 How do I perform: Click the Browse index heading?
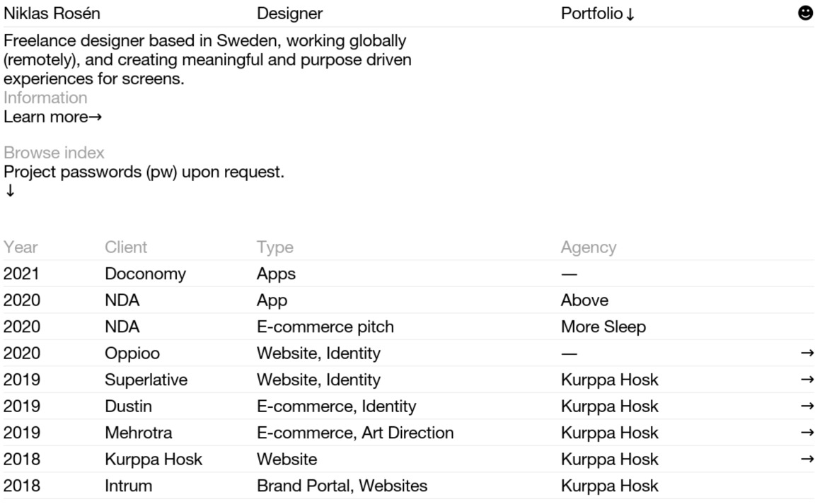54,153
